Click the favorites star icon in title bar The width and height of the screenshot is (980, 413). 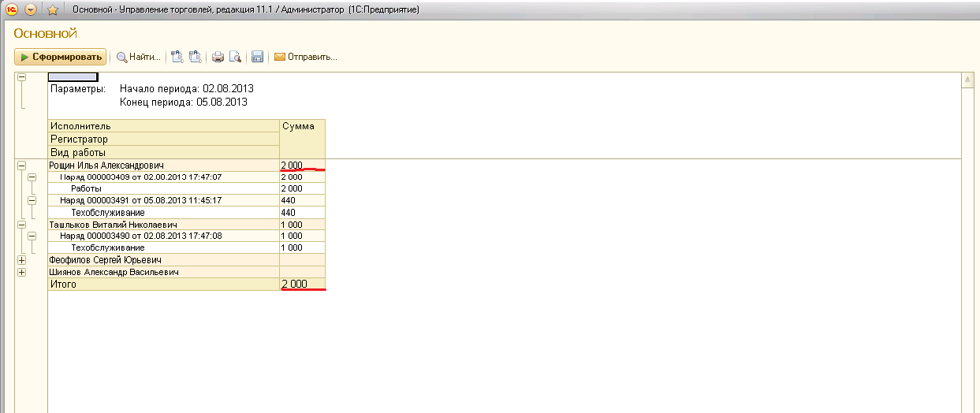pyautogui.click(x=53, y=10)
